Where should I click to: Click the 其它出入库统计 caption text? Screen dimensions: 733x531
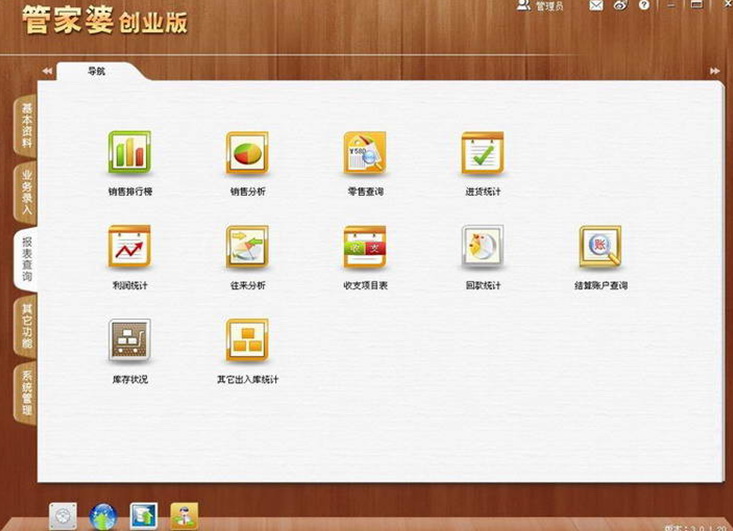tap(248, 379)
